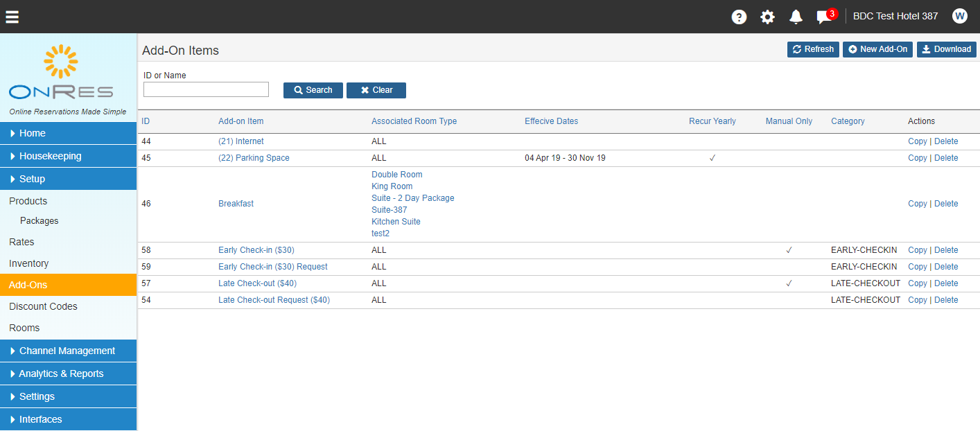Open user avatar W profile menu
Viewport: 980px width, 431px height.
click(960, 16)
